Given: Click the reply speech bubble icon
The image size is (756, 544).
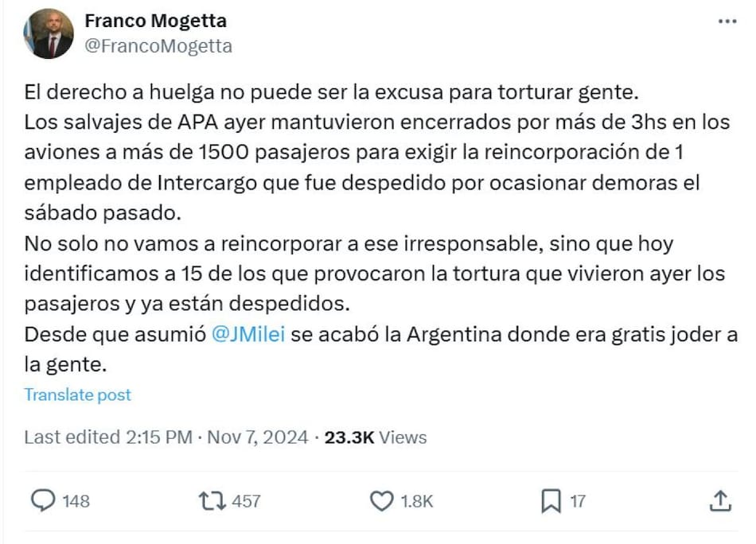Looking at the screenshot, I should [x=42, y=500].
